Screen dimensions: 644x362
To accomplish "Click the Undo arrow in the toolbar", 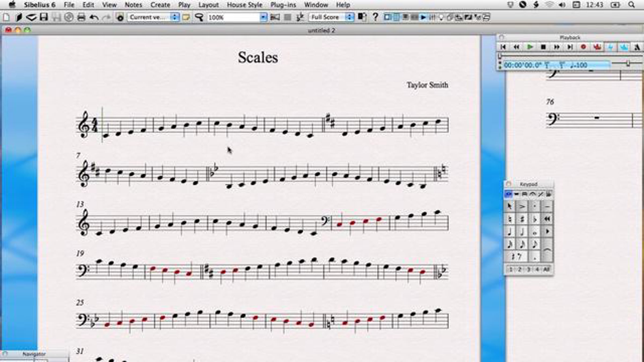I will click(94, 17).
